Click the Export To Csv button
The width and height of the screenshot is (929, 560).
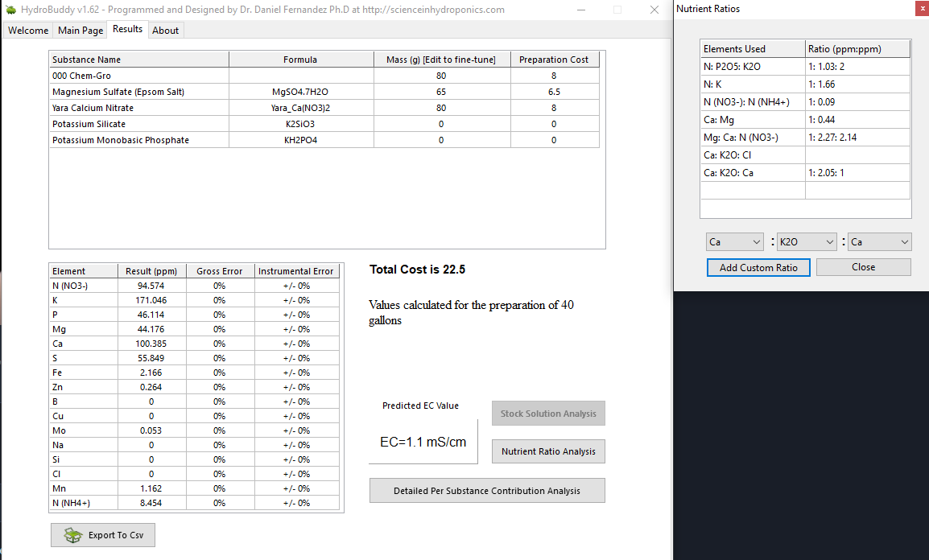(x=103, y=535)
